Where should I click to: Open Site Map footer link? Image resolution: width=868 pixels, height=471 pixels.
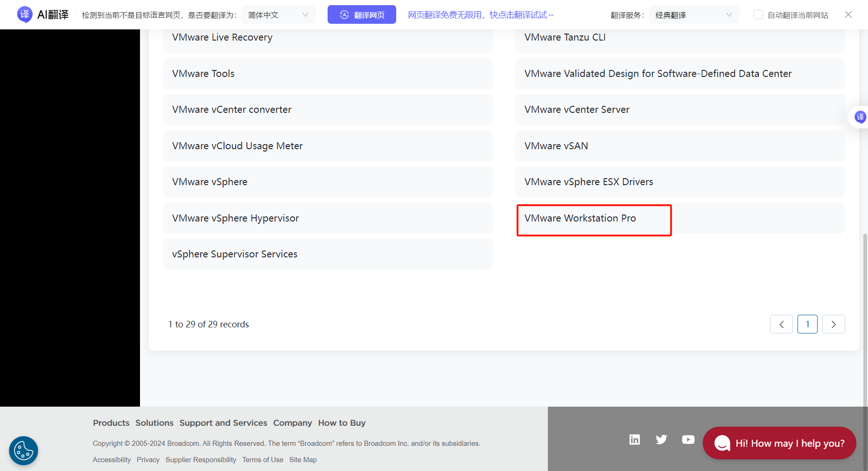(x=303, y=460)
